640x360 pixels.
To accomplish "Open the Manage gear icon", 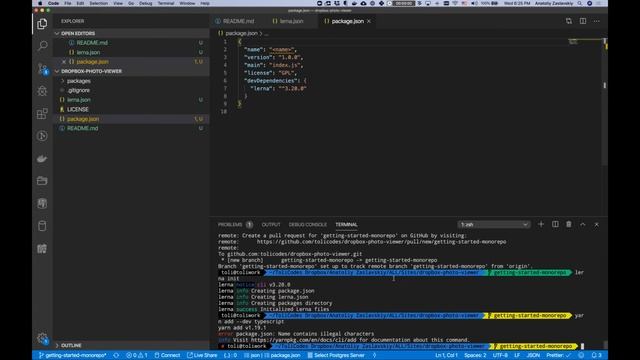I will pyautogui.click(x=42, y=338).
